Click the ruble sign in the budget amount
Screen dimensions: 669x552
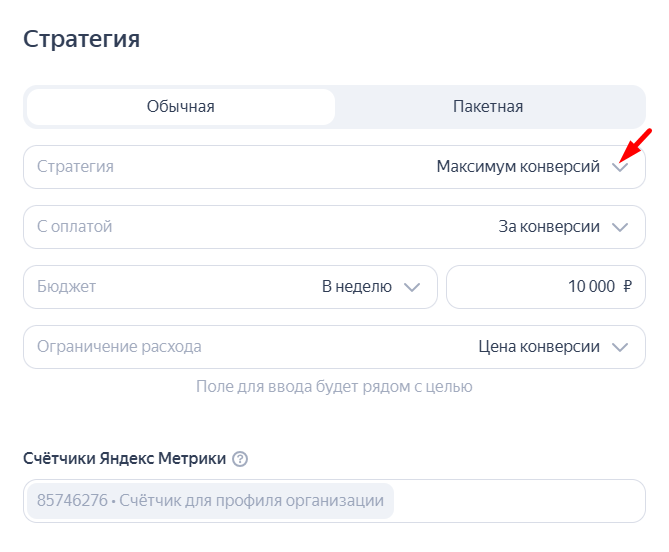click(627, 287)
